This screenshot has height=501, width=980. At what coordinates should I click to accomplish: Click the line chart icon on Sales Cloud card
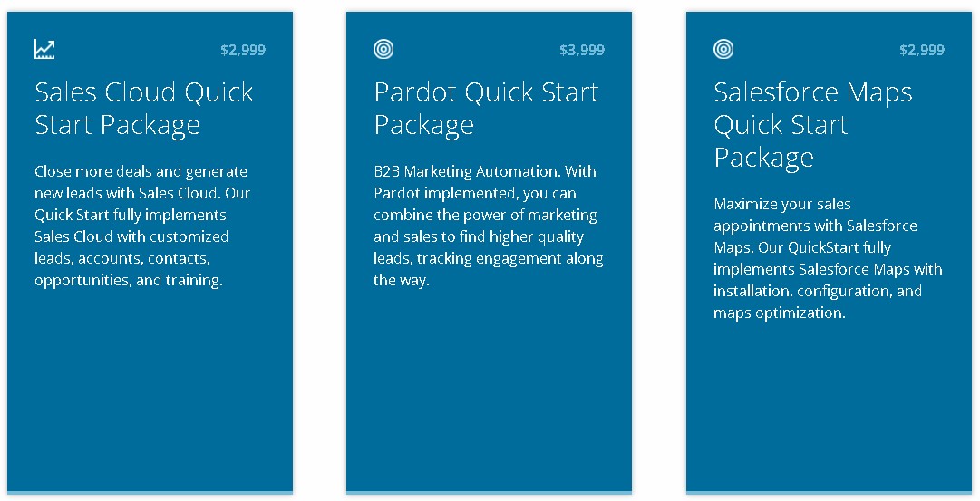(44, 49)
